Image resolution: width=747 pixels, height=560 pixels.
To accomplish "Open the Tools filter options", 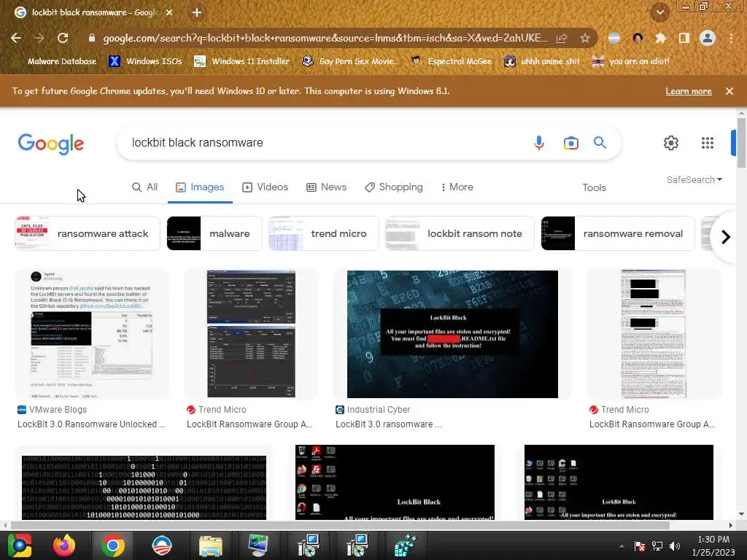I will [594, 187].
